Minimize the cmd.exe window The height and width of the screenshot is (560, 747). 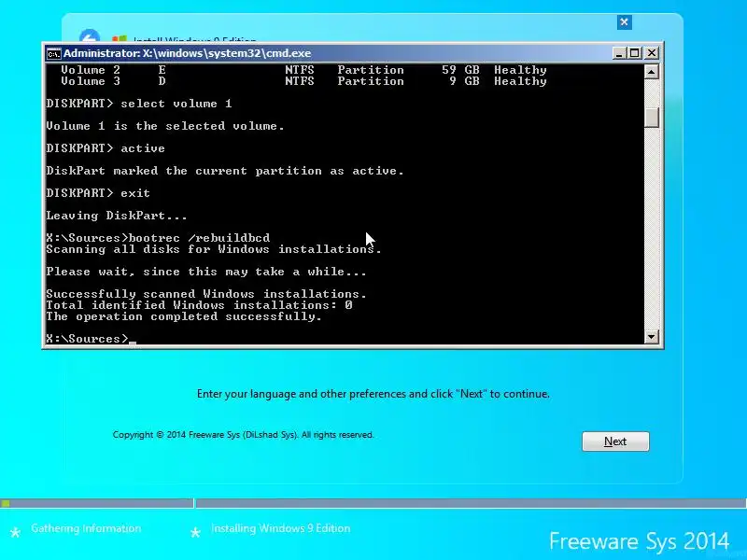click(618, 53)
